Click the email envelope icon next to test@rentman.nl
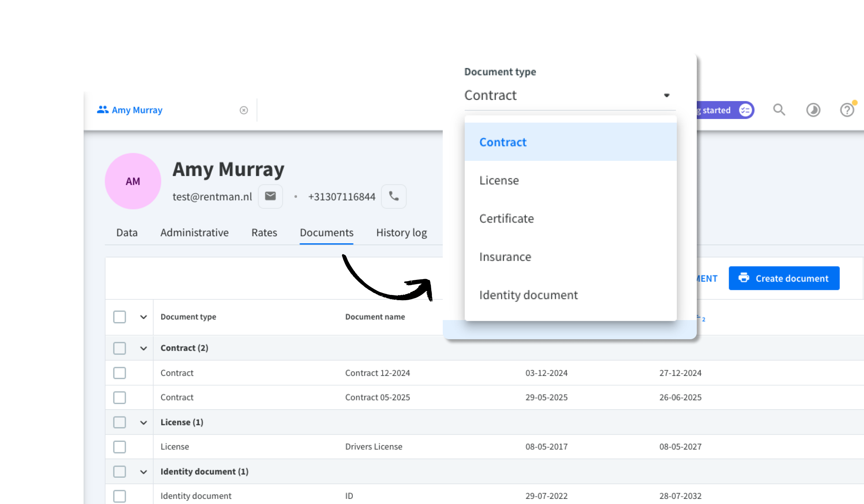The height and width of the screenshot is (504, 864). tap(270, 196)
